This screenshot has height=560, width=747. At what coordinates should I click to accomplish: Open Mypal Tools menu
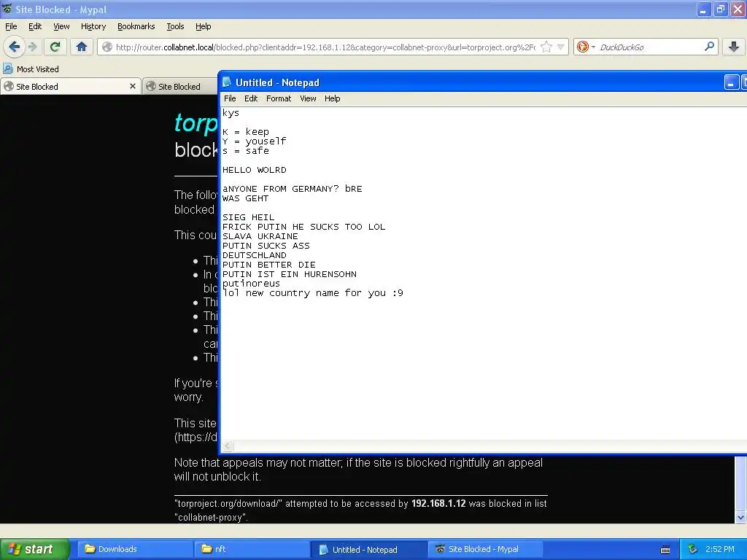click(x=175, y=26)
